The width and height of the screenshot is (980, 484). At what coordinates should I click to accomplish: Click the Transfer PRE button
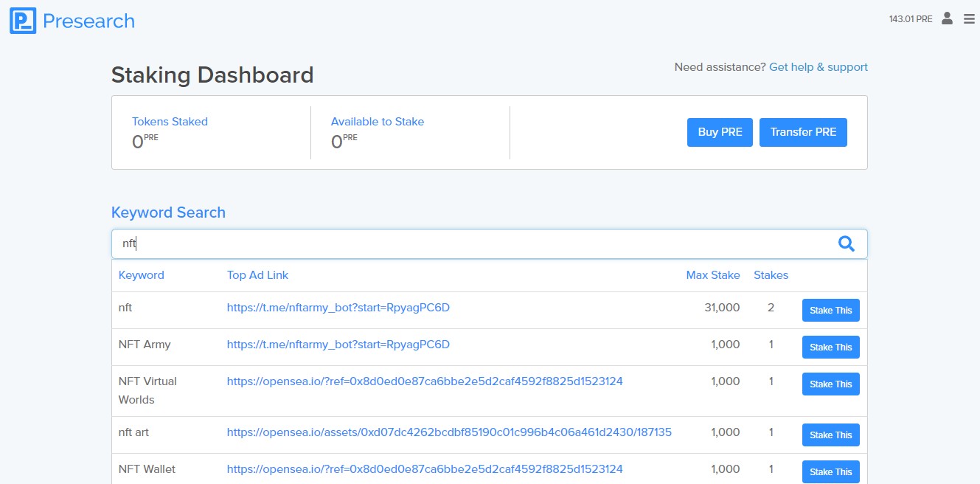click(803, 132)
